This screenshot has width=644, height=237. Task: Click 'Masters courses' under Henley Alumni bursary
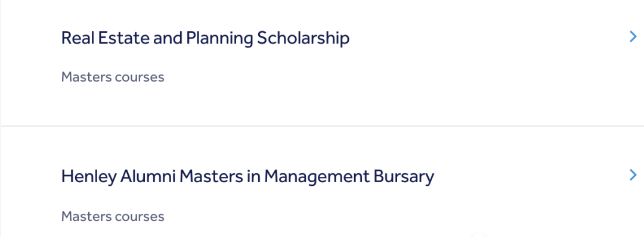(113, 216)
